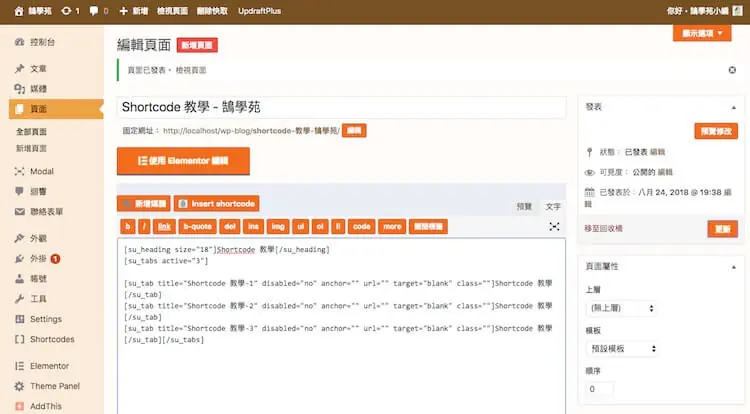Open UpdraftPlus in the admin bar
The height and width of the screenshot is (414, 750).
(259, 11)
